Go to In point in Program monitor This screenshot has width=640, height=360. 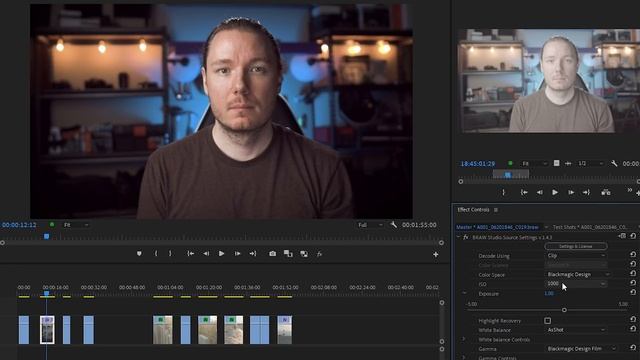click(190, 254)
